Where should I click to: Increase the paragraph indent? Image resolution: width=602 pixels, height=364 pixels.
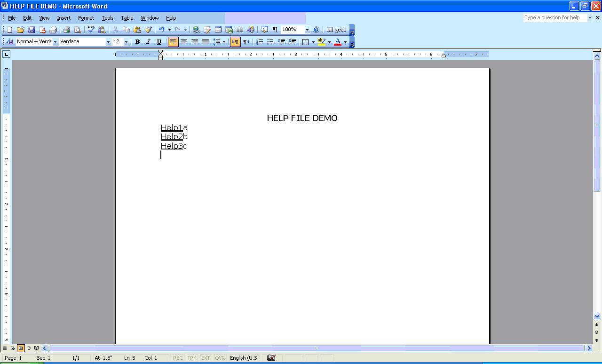tap(292, 42)
